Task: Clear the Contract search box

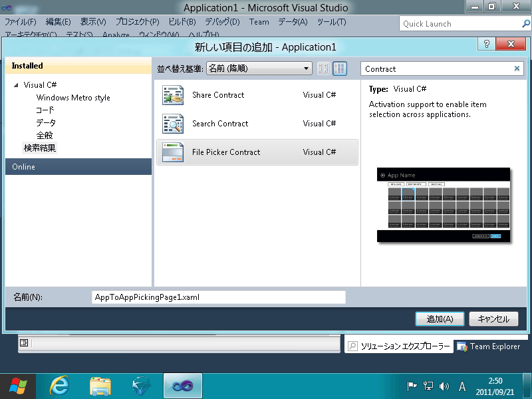Action: [517, 68]
